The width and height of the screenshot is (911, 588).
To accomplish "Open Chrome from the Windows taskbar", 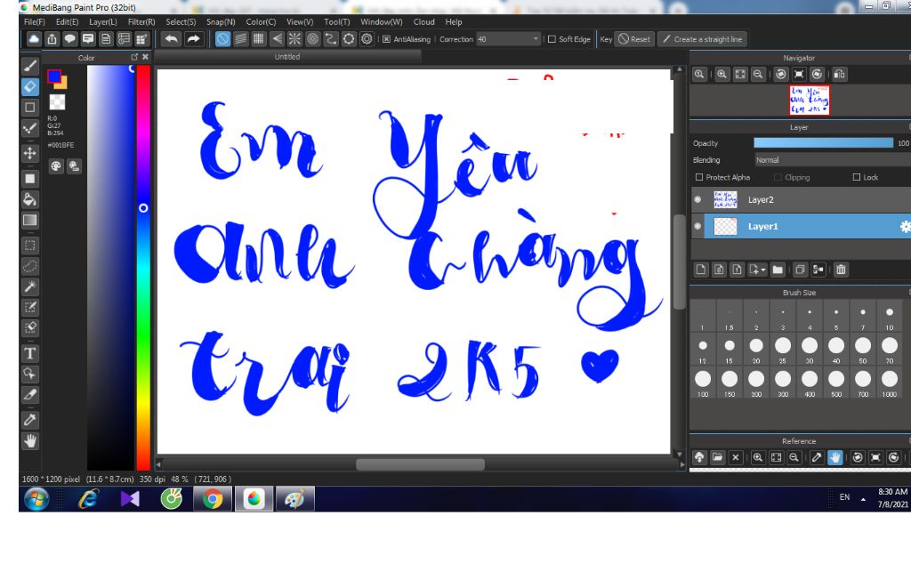I will coord(213,499).
